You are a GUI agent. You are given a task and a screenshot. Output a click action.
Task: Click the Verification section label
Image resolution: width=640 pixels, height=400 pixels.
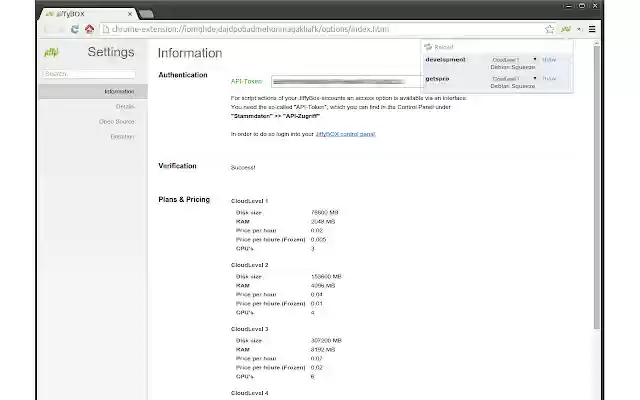(x=177, y=166)
